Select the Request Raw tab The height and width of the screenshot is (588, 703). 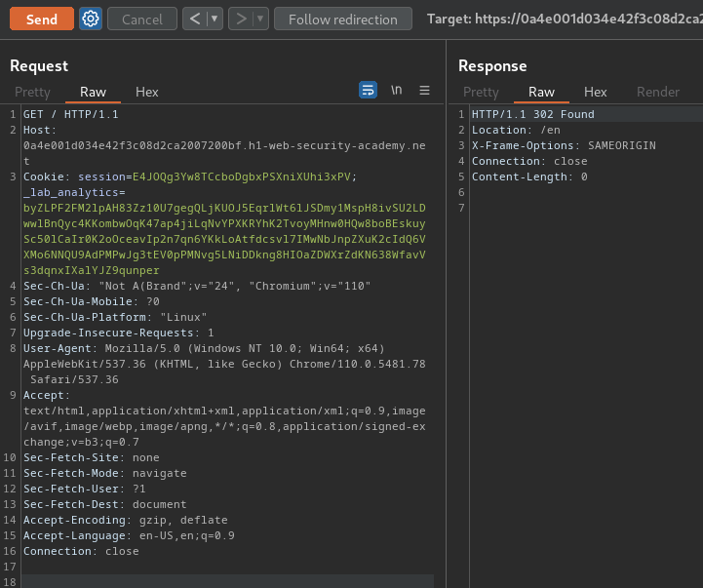(x=93, y=92)
